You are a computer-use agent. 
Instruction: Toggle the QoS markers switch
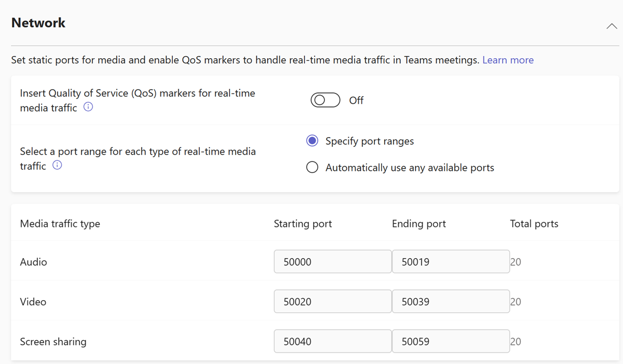326,100
